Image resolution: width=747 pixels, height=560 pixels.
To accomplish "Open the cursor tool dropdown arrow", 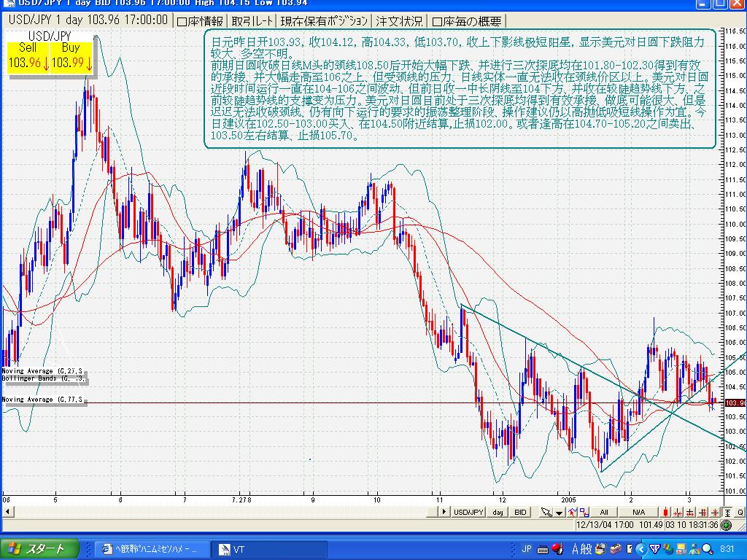I will click(558, 513).
